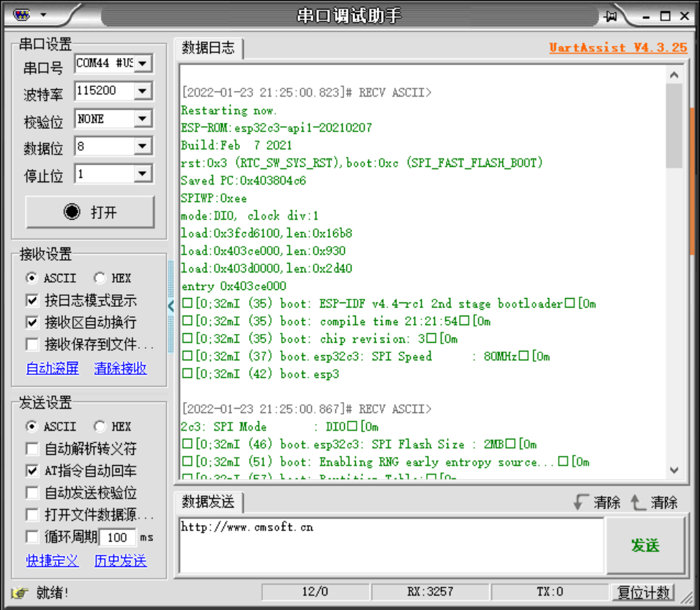Toggle 接收区自动换行 checkbox
This screenshot has height=610, width=700.
pyautogui.click(x=32, y=322)
